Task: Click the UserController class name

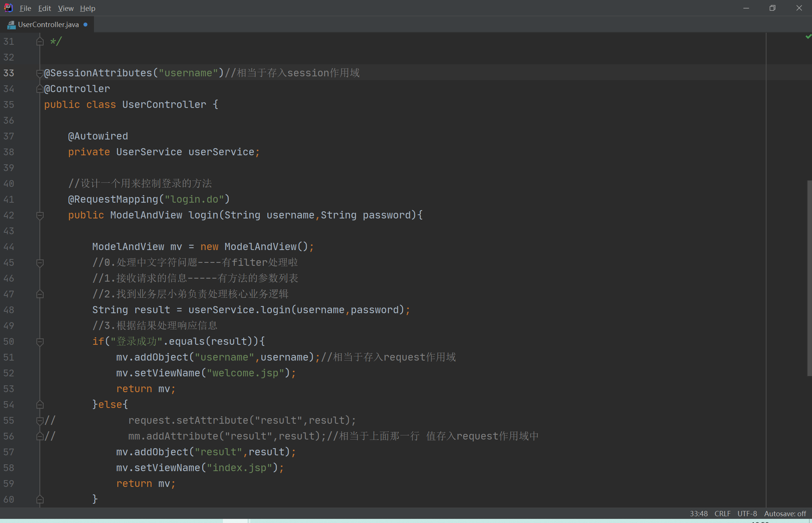Action: tap(164, 105)
